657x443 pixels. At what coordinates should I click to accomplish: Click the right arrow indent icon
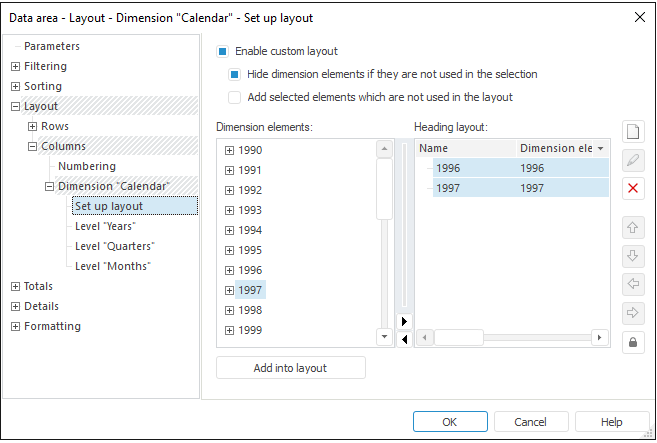[x=632, y=312]
